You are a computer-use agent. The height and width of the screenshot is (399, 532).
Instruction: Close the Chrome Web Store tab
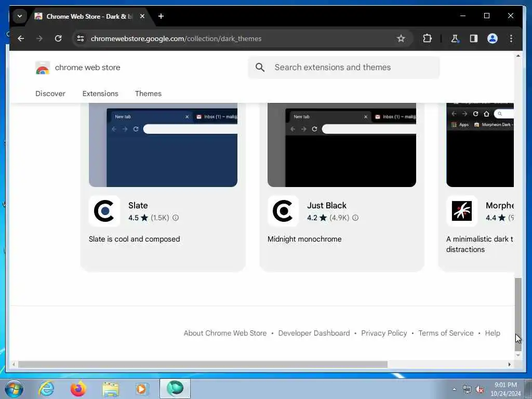click(x=142, y=16)
